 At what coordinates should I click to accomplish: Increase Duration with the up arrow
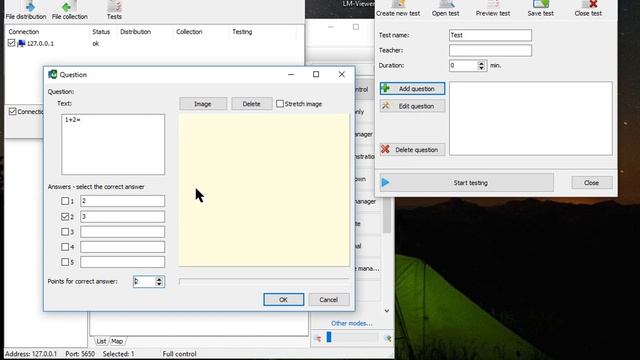coord(482,63)
